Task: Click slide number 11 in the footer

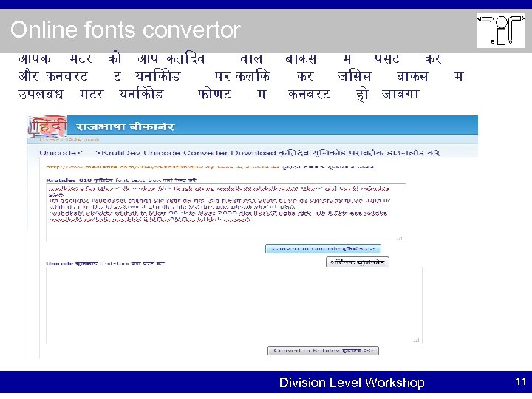Action: click(520, 381)
